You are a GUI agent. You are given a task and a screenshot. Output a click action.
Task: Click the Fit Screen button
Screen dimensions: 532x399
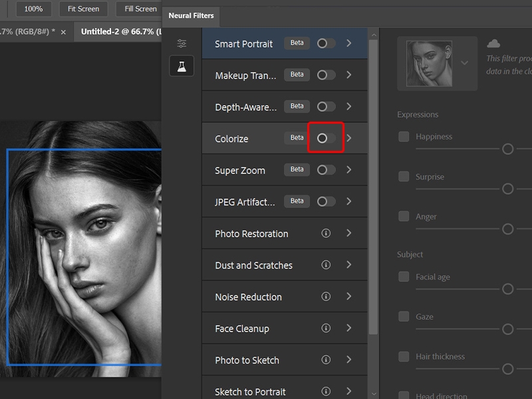click(82, 9)
